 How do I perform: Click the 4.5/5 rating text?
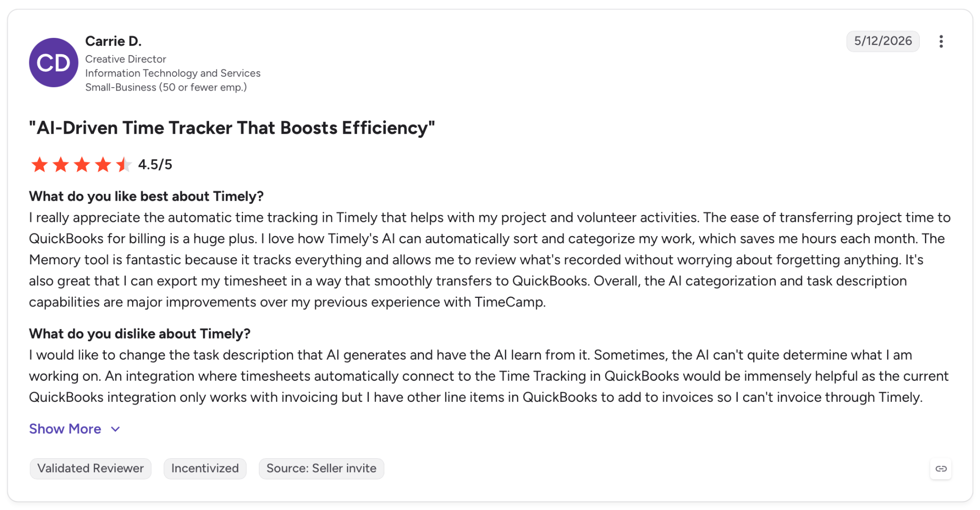point(155,165)
